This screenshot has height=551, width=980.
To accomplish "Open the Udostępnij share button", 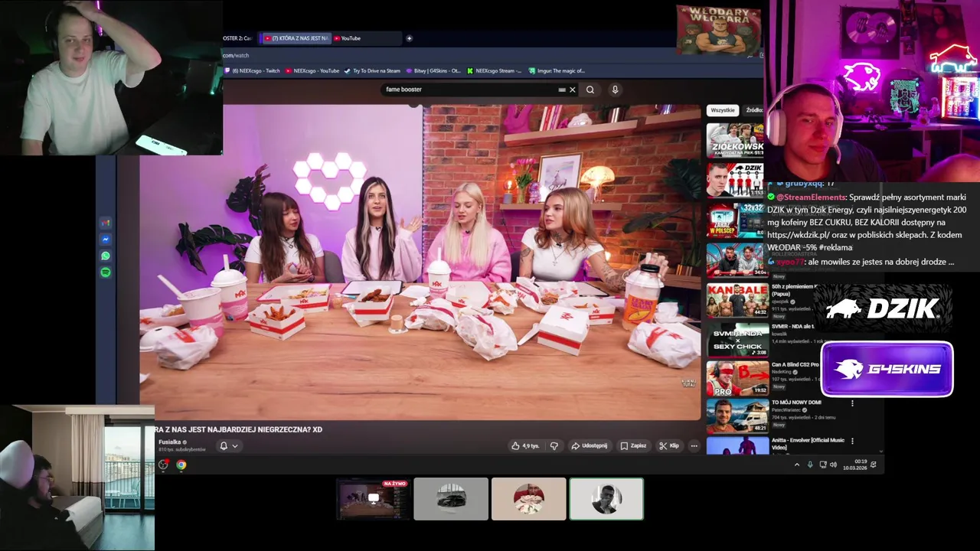I will click(590, 445).
